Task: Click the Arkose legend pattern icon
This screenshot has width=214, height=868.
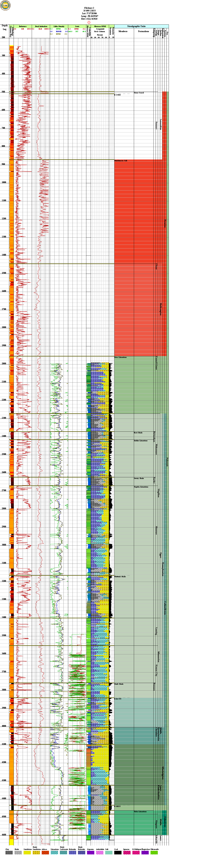Action: pos(46,852)
